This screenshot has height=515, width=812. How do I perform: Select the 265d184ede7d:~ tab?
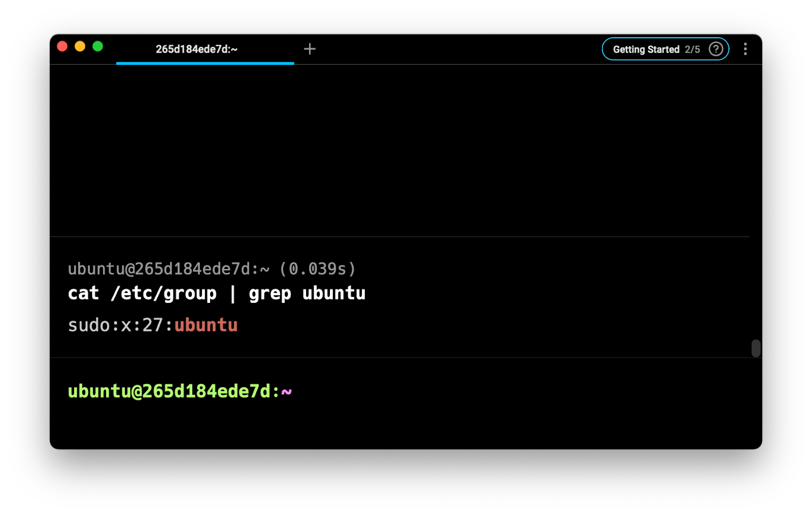pyautogui.click(x=196, y=49)
